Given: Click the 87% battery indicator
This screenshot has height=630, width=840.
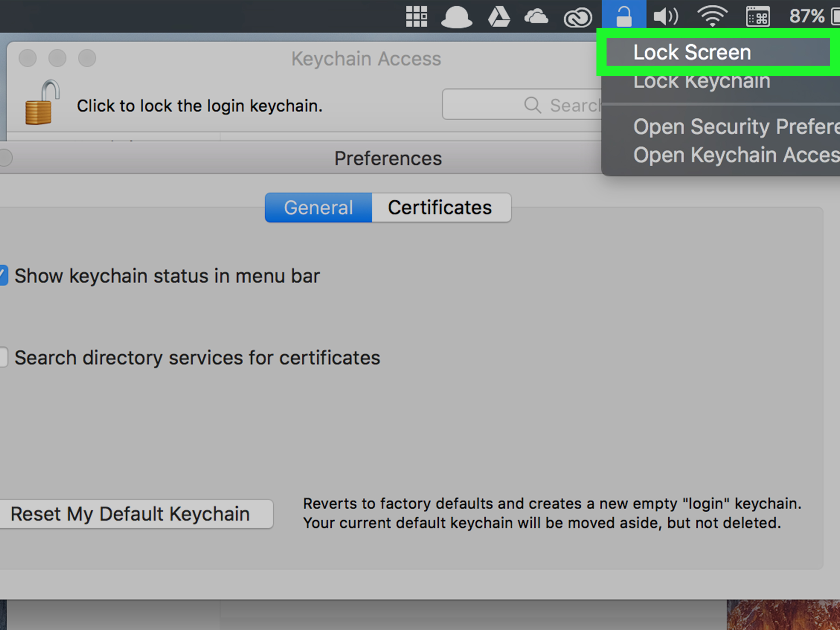Looking at the screenshot, I should pyautogui.click(x=814, y=16).
